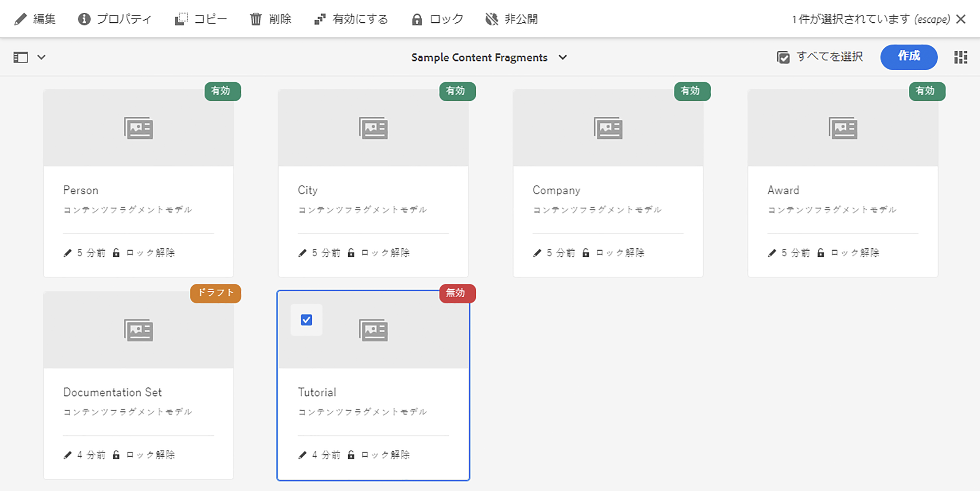Switch view using the grid icon
Viewport: 980px width, 491px height.
[960, 57]
